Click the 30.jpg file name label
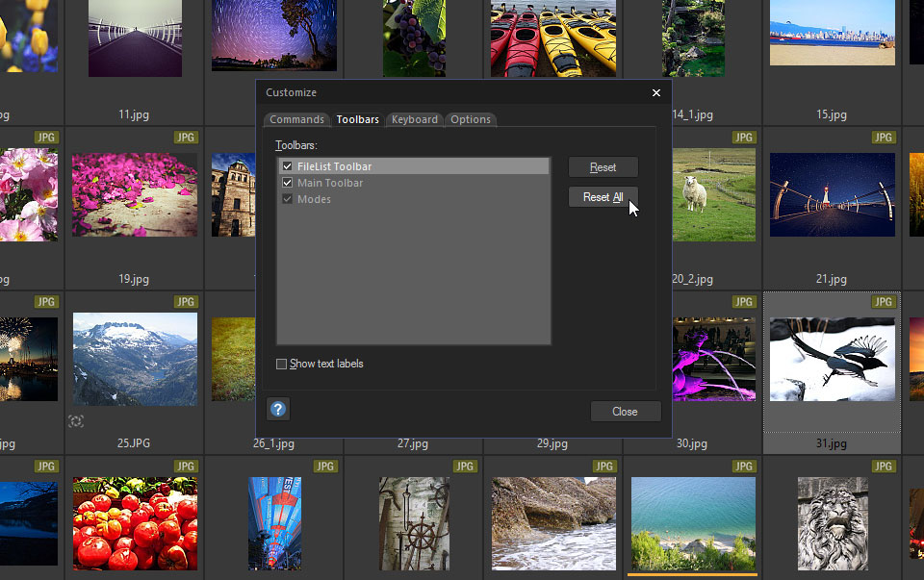Image resolution: width=924 pixels, height=580 pixels. point(692,443)
